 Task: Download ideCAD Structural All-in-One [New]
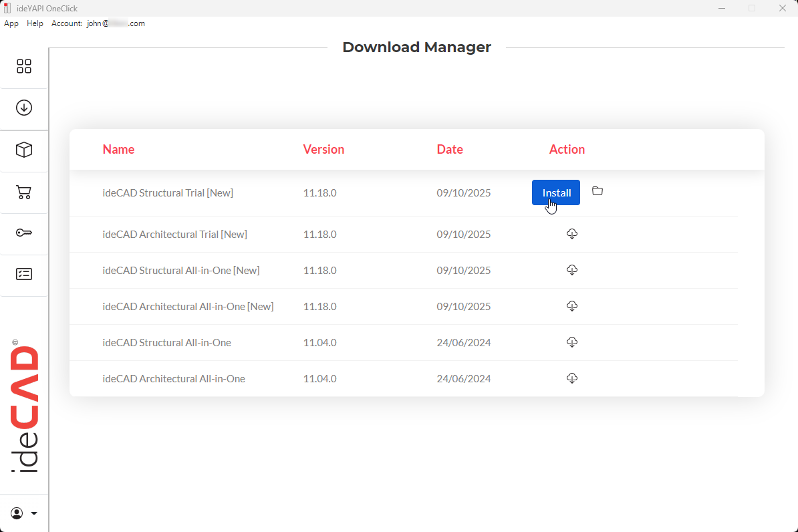[572, 270]
